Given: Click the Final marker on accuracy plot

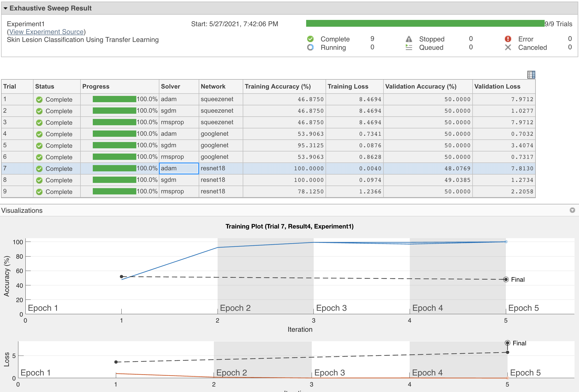Looking at the screenshot, I should pyautogui.click(x=506, y=280).
